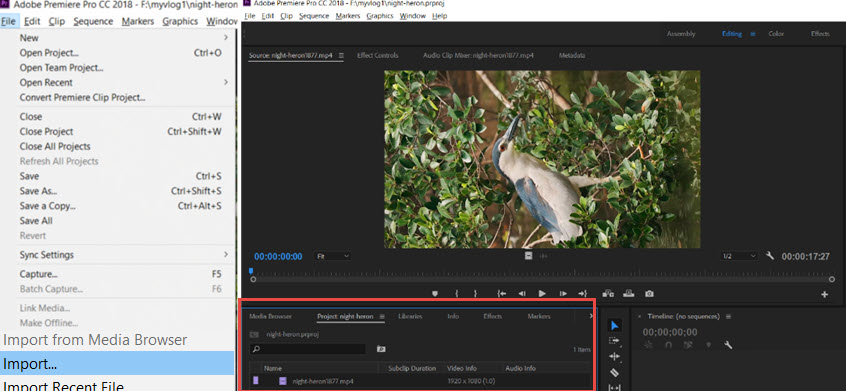Image resolution: width=846 pixels, height=391 pixels.
Task: Click the night-heron.prproj bin icon
Action: pos(254,334)
